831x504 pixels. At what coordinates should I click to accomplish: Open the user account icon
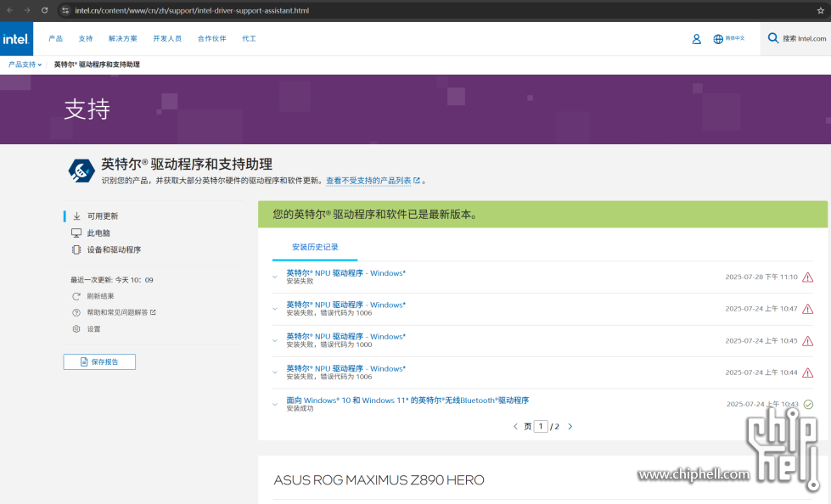pos(696,39)
